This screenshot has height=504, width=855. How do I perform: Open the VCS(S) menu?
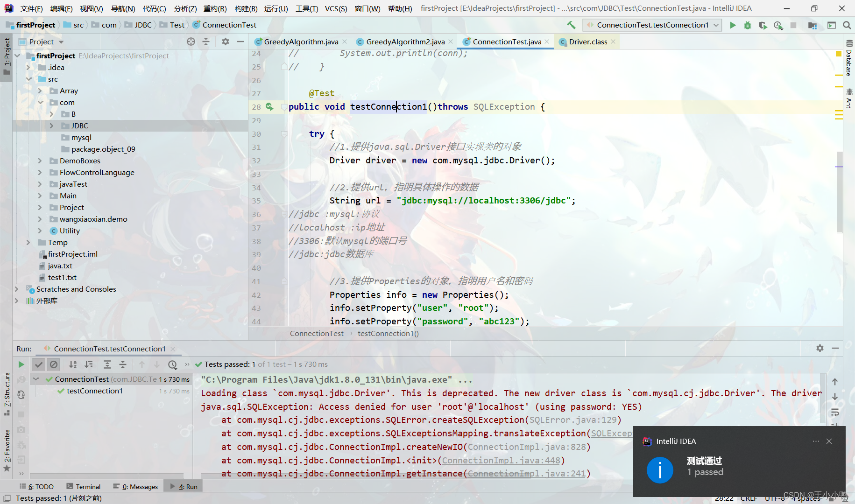[336, 8]
